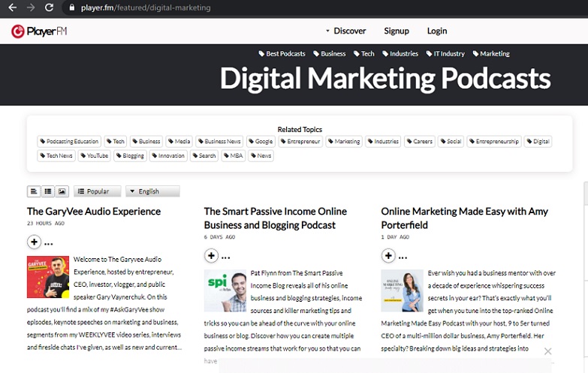Select the Blogging related topic tag
588x373 pixels.
tap(130, 155)
